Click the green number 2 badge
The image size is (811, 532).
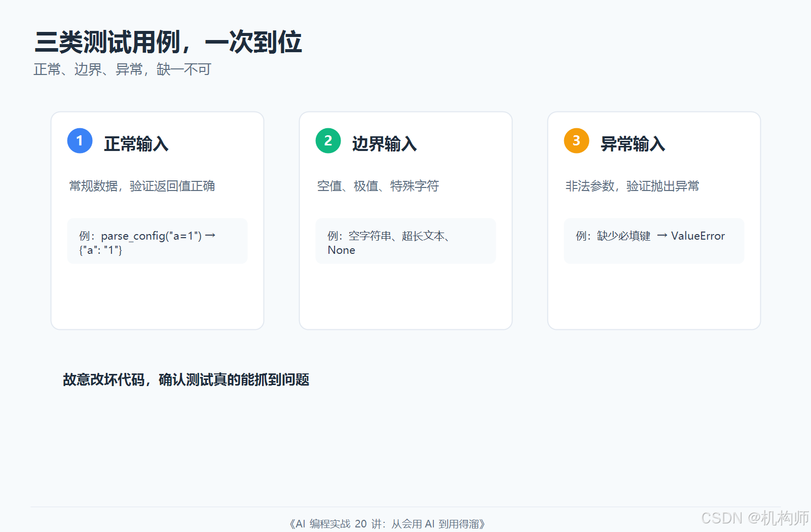click(x=328, y=140)
